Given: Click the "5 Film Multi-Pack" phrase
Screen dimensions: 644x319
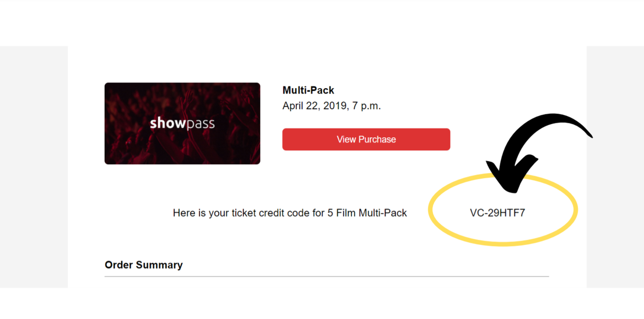Looking at the screenshot, I should point(367,213).
